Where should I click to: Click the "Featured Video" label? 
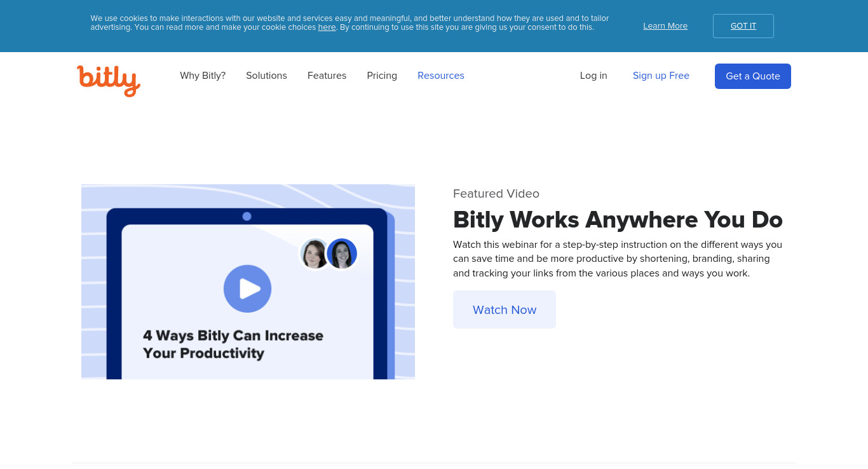pos(496,194)
